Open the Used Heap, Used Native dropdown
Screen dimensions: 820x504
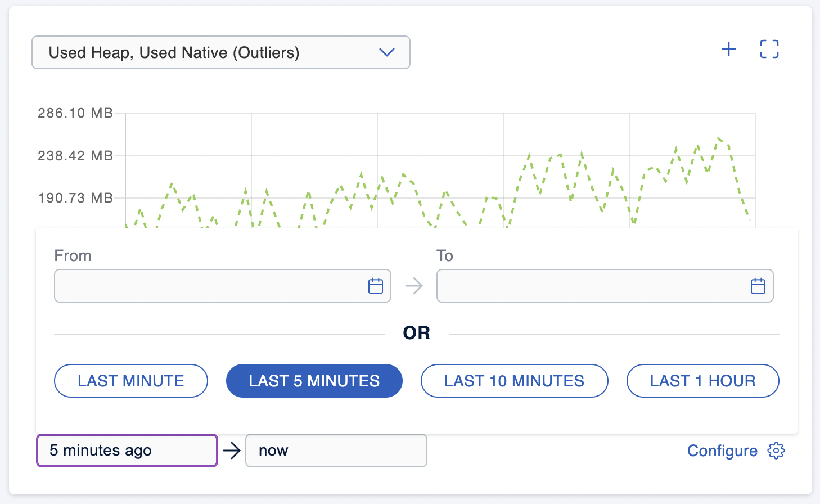220,52
